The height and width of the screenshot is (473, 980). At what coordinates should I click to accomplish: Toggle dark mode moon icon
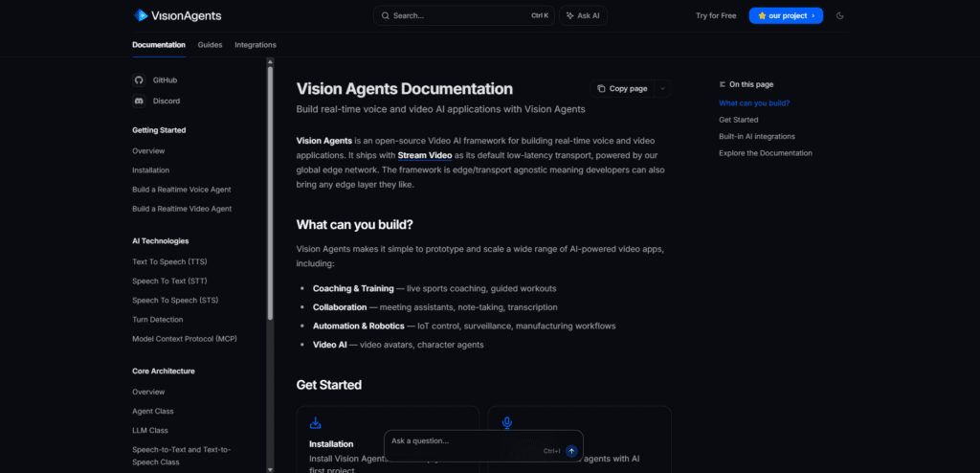pyautogui.click(x=840, y=15)
